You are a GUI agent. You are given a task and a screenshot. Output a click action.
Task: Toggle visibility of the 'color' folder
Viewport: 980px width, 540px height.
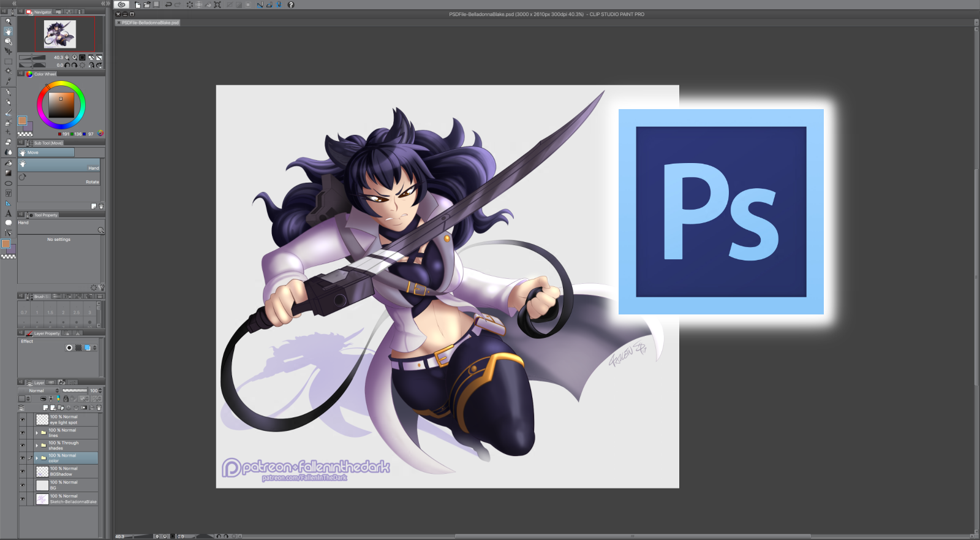coord(23,458)
